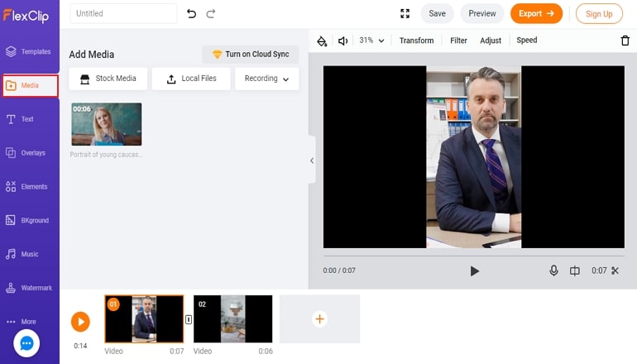Click the 0:00 / 0:07 time readout
Screen dimensions: 637x364
pyautogui.click(x=339, y=271)
